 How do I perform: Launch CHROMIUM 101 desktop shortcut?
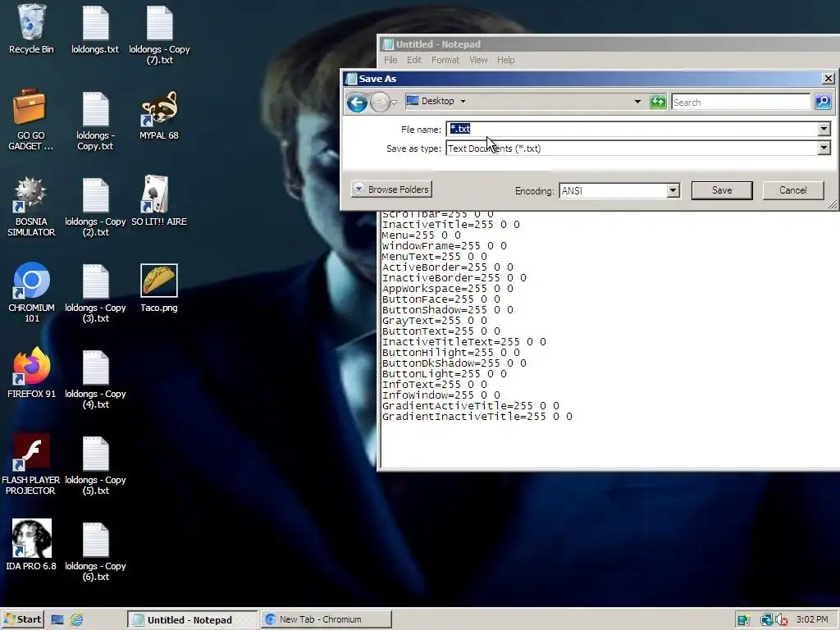pyautogui.click(x=31, y=293)
